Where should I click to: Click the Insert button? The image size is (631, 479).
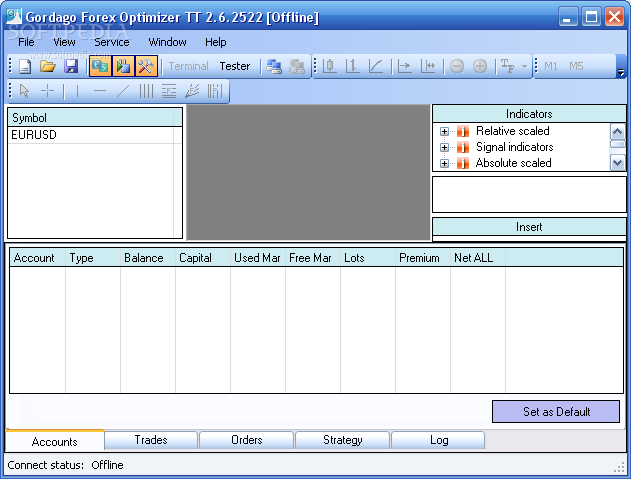[529, 227]
